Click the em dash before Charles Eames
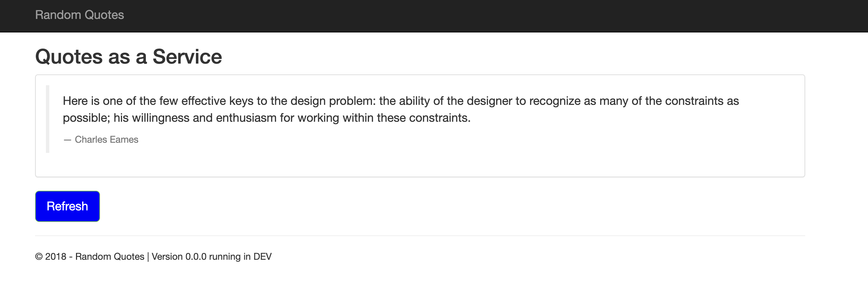 tap(67, 140)
